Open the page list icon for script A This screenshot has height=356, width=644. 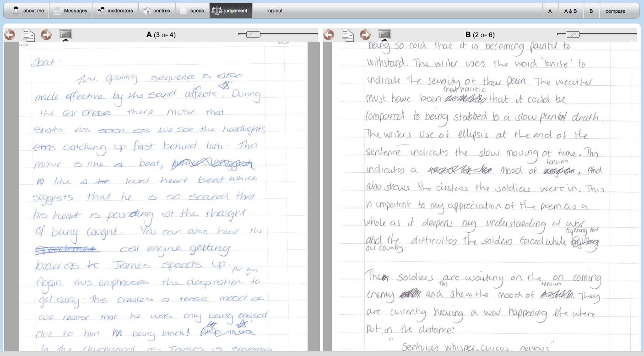click(x=28, y=35)
